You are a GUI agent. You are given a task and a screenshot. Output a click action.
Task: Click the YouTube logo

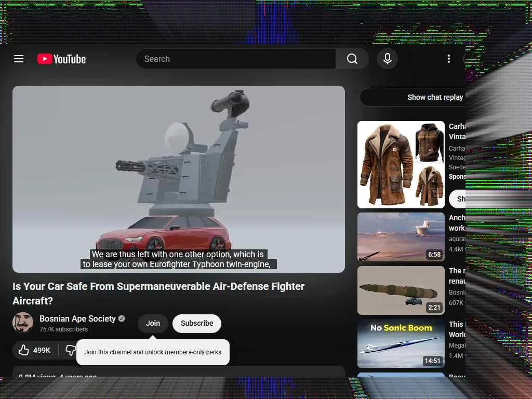tap(61, 59)
